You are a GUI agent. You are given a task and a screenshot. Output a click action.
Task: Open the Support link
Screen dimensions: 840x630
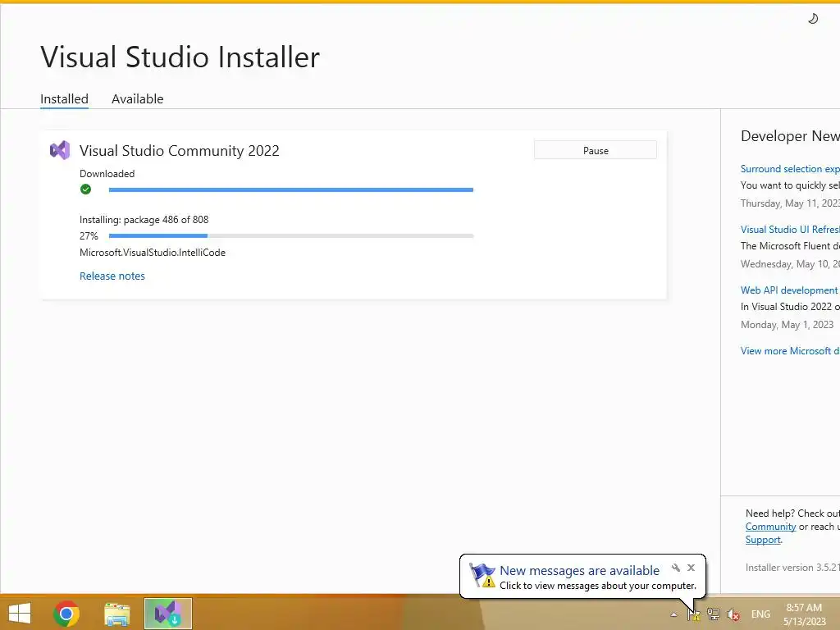[763, 540]
